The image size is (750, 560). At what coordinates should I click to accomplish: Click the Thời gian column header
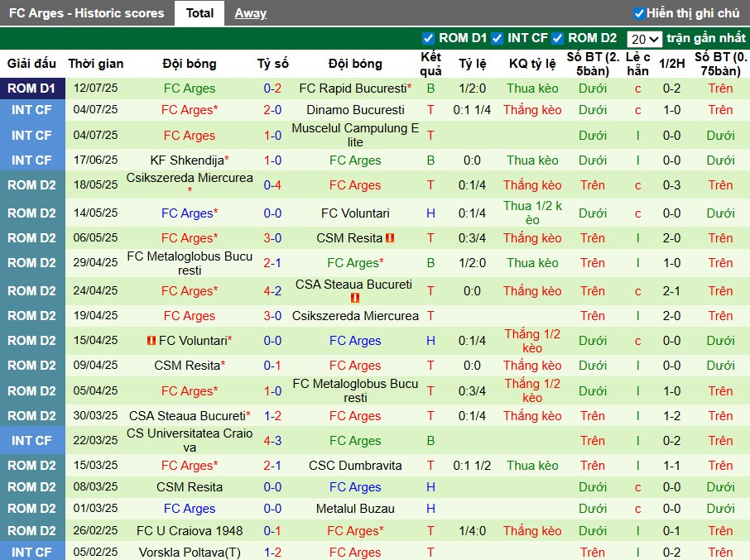(x=96, y=64)
